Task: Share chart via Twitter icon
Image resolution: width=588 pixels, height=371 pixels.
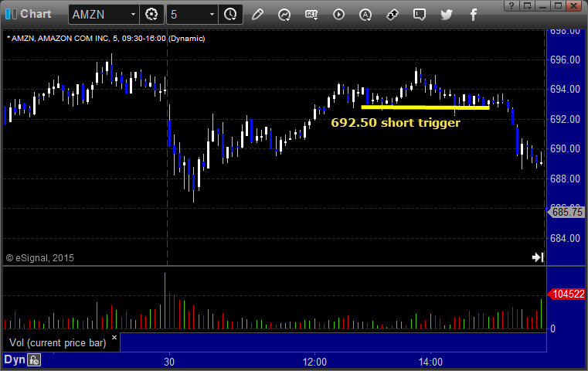Action: (x=447, y=15)
